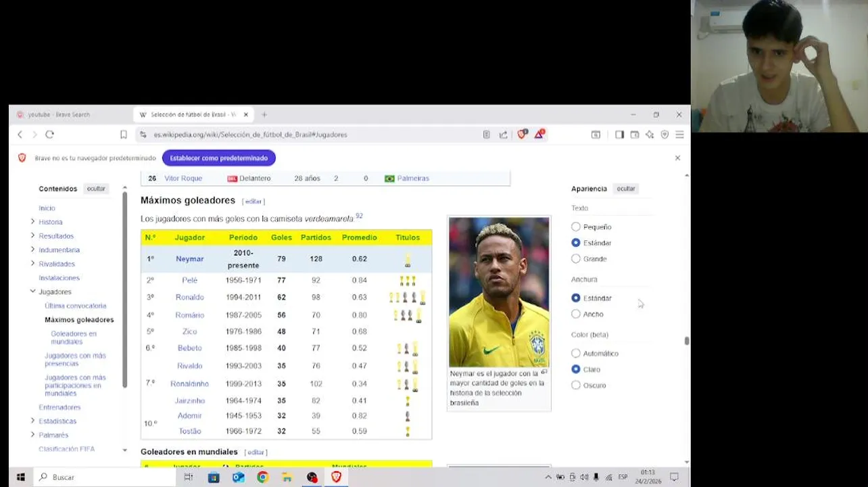
Task: Expand Historia section in contents
Action: (32, 221)
